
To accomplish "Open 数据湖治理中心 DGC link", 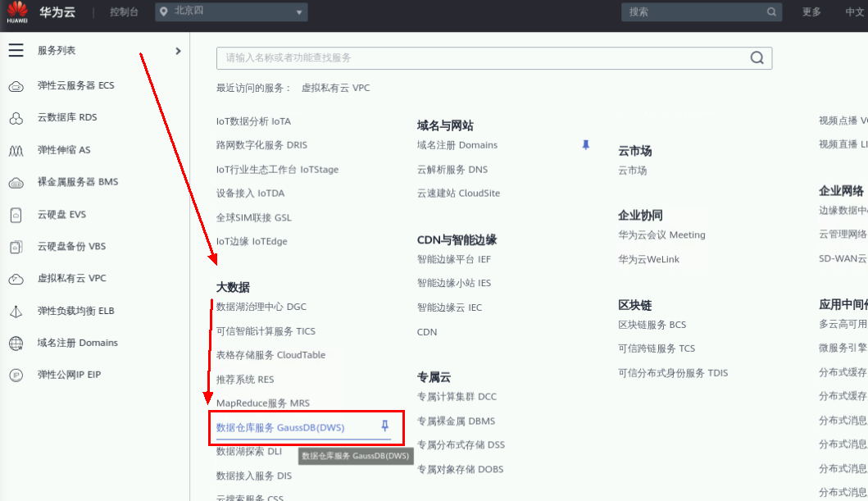I will click(x=261, y=307).
